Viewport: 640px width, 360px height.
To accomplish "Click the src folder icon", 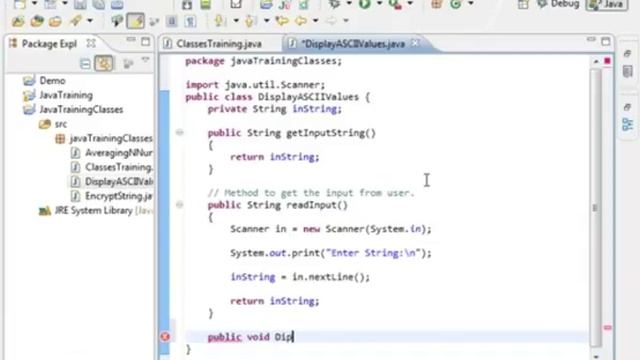I will (x=44, y=124).
